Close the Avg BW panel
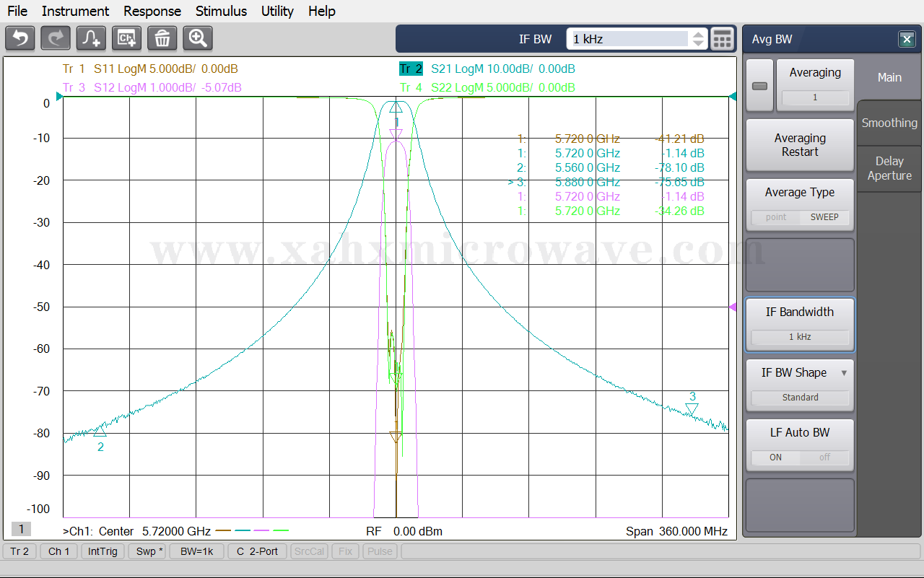Image resolution: width=924 pixels, height=578 pixels. click(907, 40)
